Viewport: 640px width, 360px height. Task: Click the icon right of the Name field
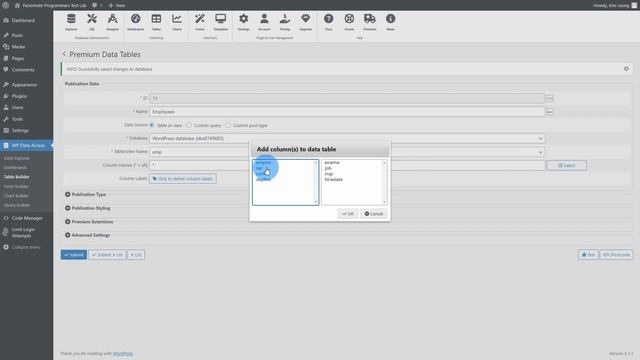pyautogui.click(x=550, y=111)
